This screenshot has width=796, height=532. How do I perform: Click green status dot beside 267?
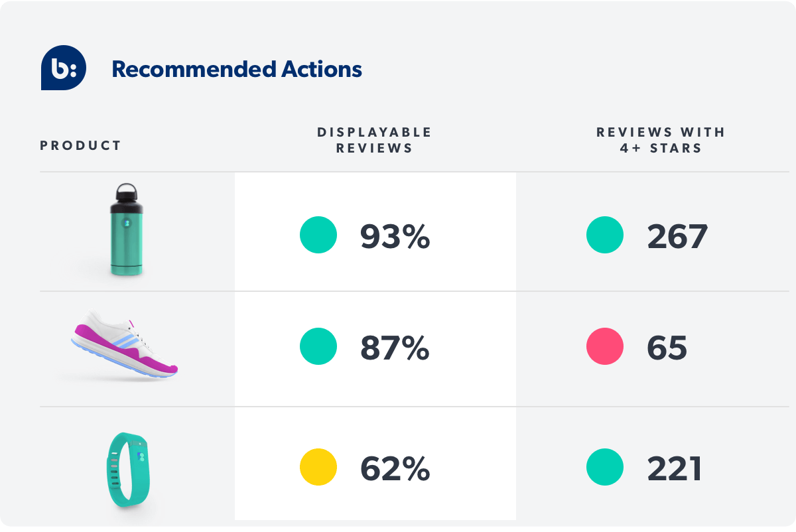click(x=605, y=235)
